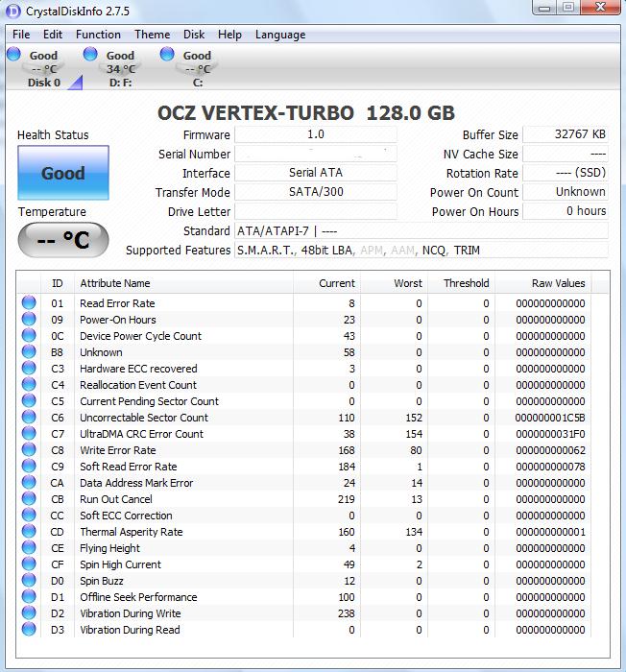Screen dimensions: 626x672
Task: Click the status orb for Hardware ECC recovered
Action: tap(29, 368)
